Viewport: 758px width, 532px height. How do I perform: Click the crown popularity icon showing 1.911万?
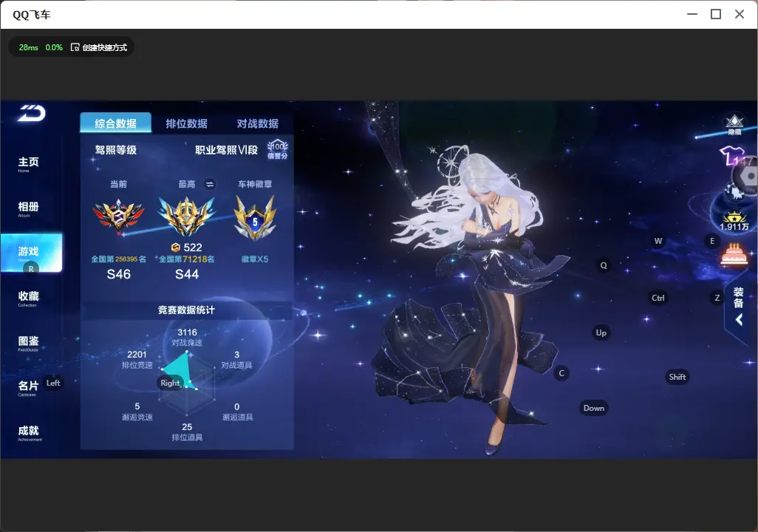coord(734,221)
